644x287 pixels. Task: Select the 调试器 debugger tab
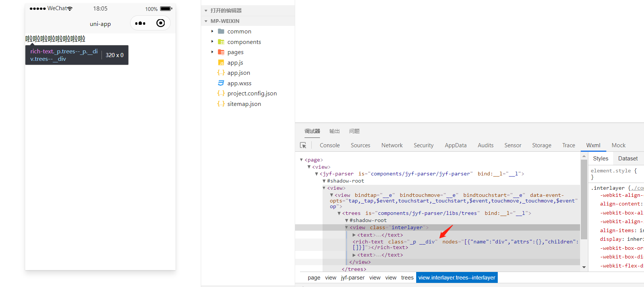click(312, 131)
